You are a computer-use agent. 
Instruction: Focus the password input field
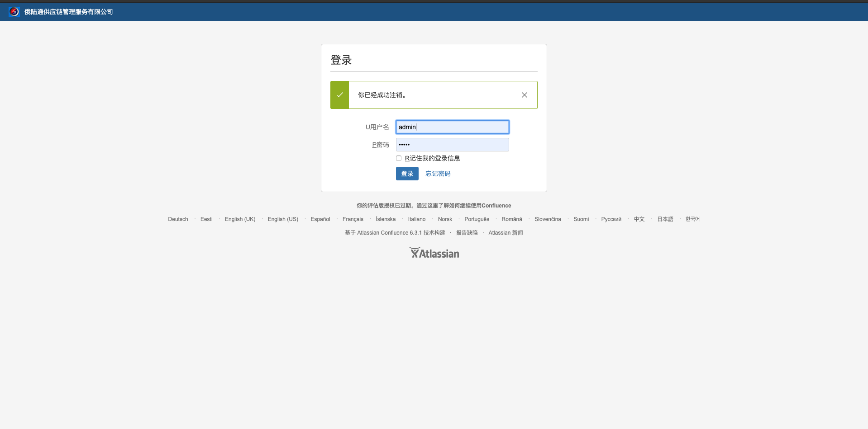[x=452, y=145]
